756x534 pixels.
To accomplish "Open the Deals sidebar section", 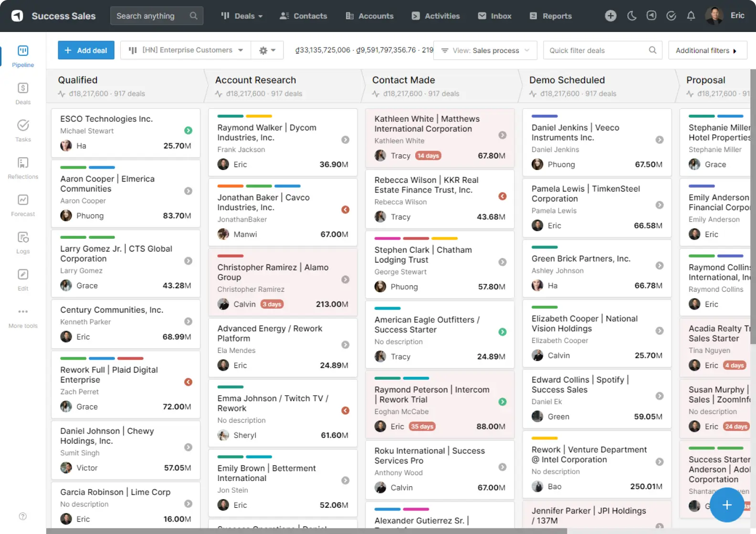I will pos(23,94).
